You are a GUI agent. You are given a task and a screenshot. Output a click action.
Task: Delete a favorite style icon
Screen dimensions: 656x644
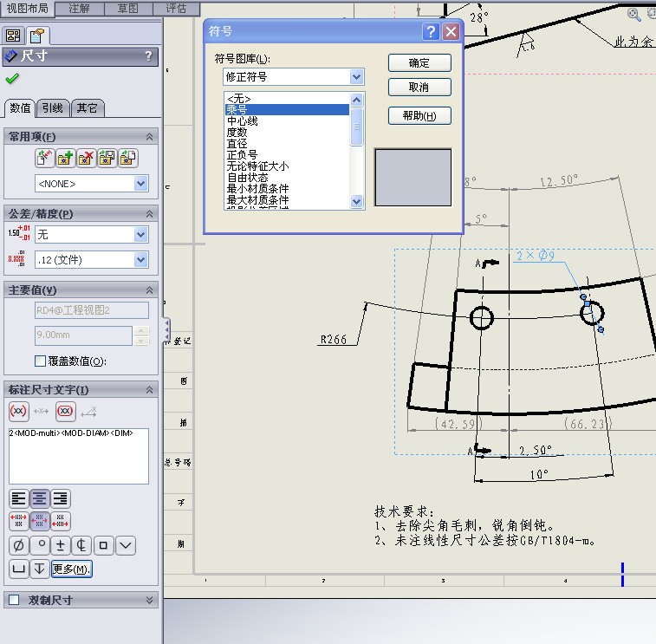(87, 158)
